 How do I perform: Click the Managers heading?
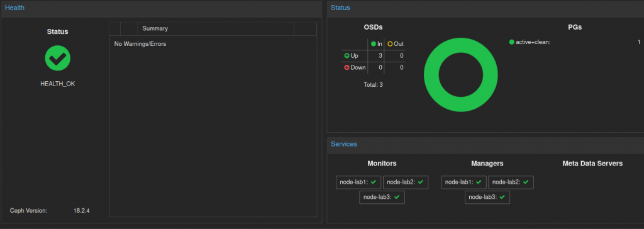coord(487,164)
